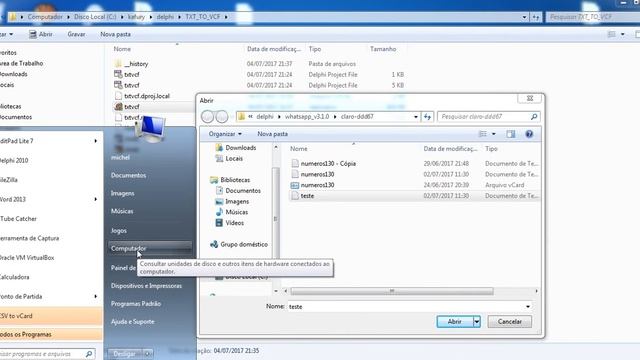
Task: Open Imagens library in dialog sidebar
Action: point(237,202)
